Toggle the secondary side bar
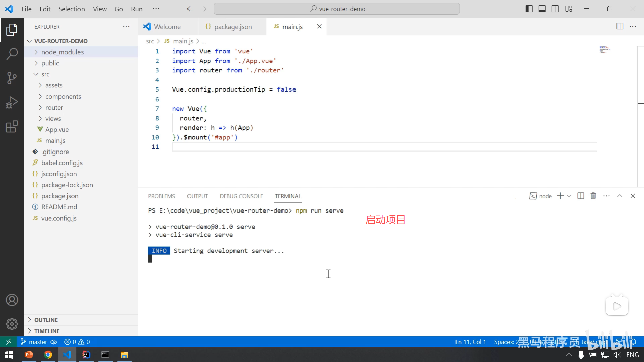 pos(555,9)
